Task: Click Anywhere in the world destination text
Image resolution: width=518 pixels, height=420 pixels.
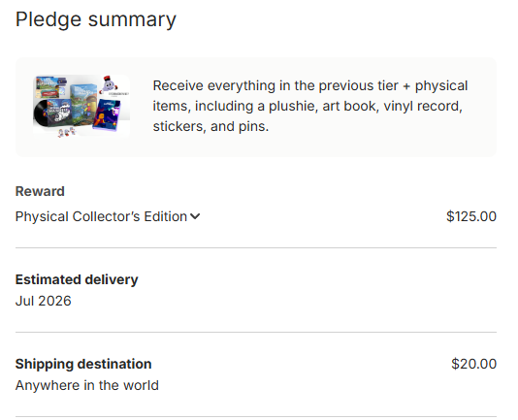Action: [87, 385]
